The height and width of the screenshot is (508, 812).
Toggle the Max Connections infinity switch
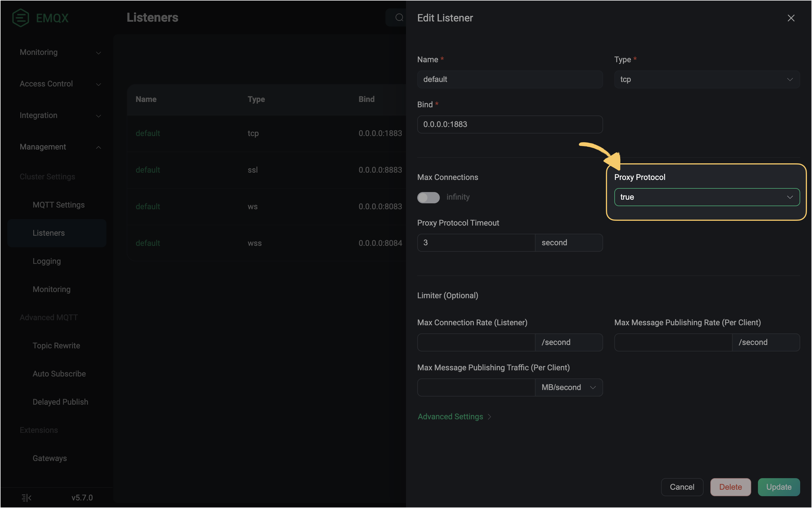click(x=428, y=197)
